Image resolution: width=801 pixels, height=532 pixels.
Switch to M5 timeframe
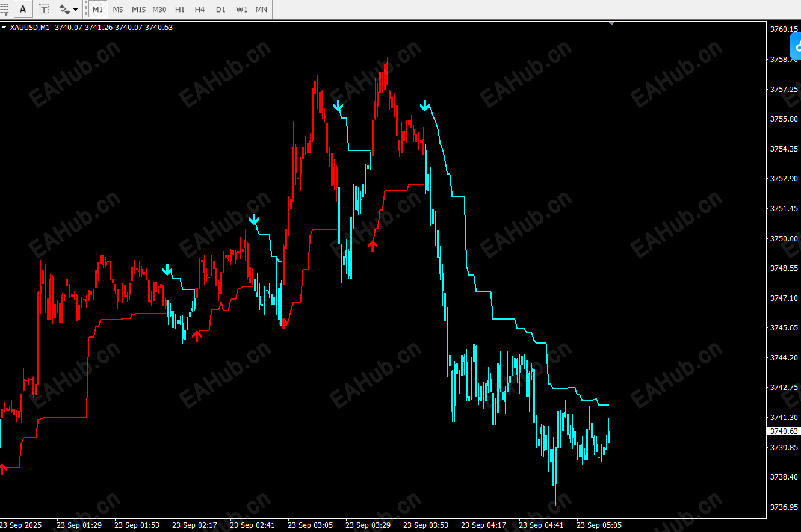pos(118,10)
